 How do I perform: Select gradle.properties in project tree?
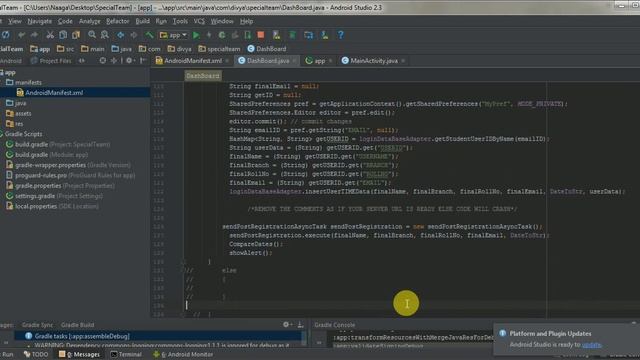pyautogui.click(x=60, y=186)
